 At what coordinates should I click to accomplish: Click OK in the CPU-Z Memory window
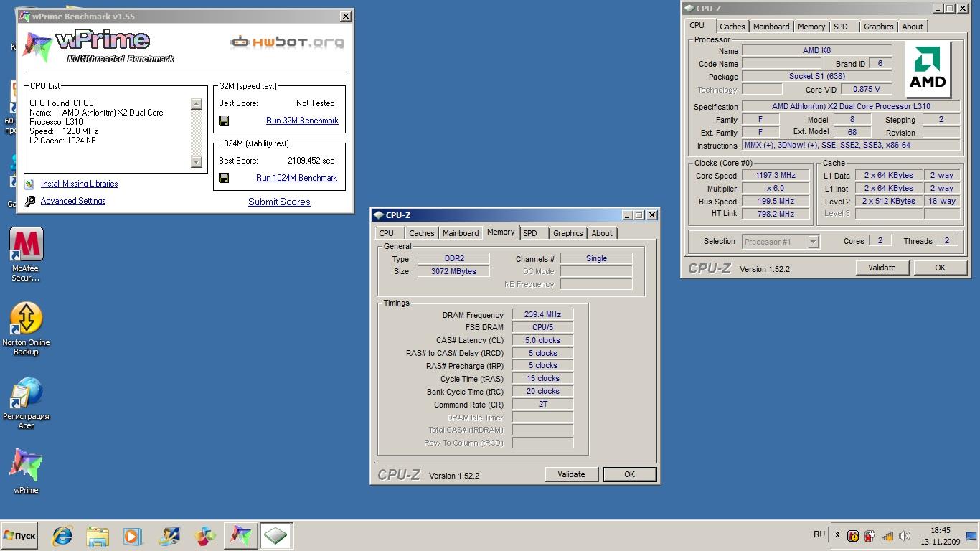(629, 474)
